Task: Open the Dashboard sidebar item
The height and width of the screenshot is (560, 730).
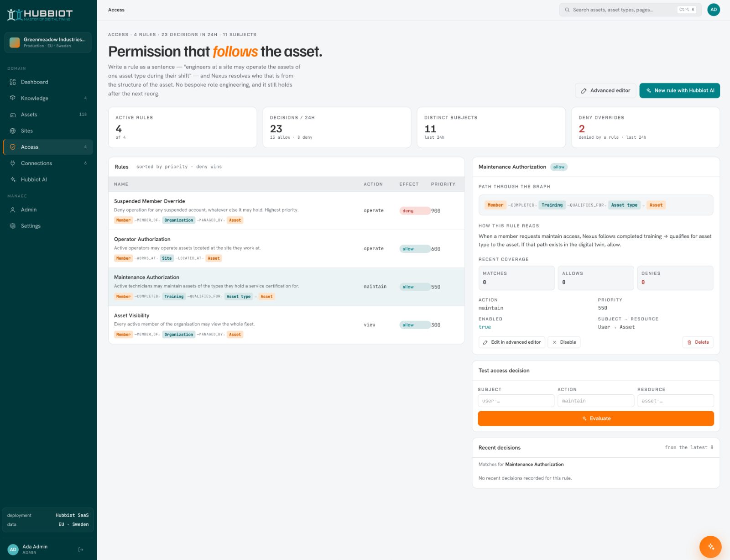Action: pos(48,82)
